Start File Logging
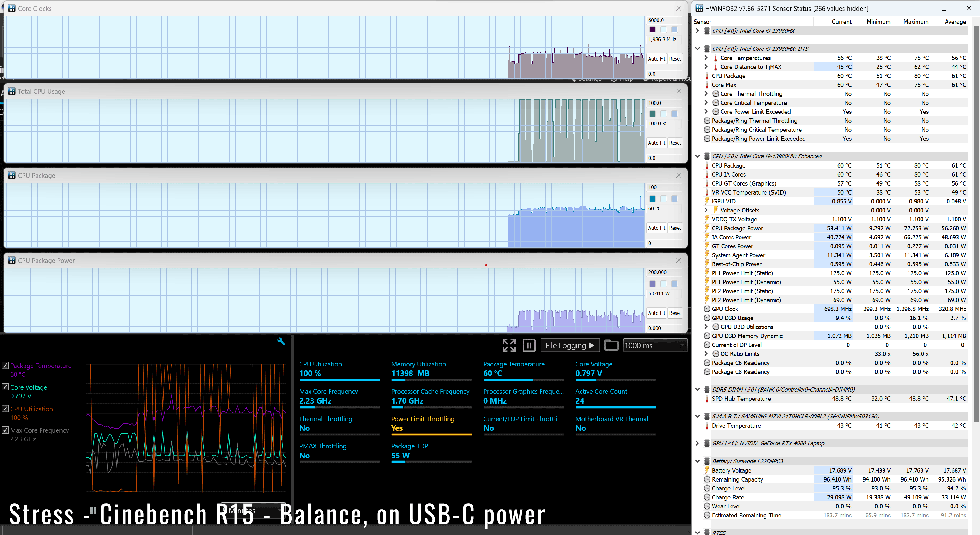980x535 pixels. pos(569,345)
